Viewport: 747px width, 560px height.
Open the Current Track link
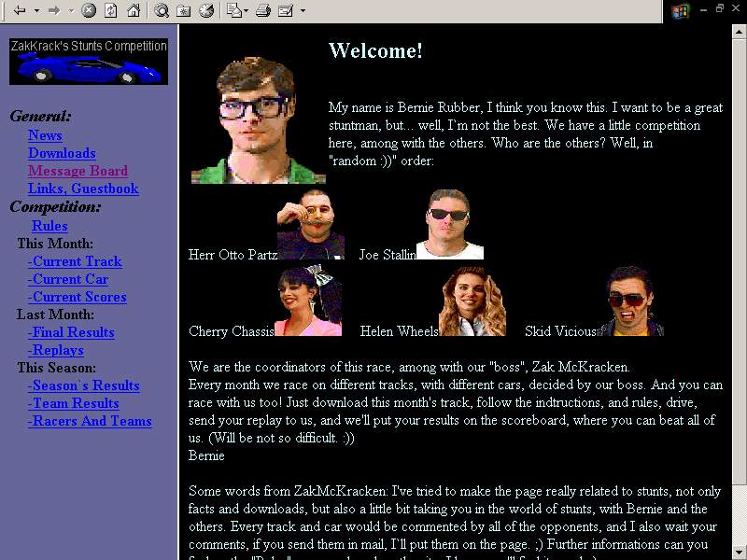(75, 261)
